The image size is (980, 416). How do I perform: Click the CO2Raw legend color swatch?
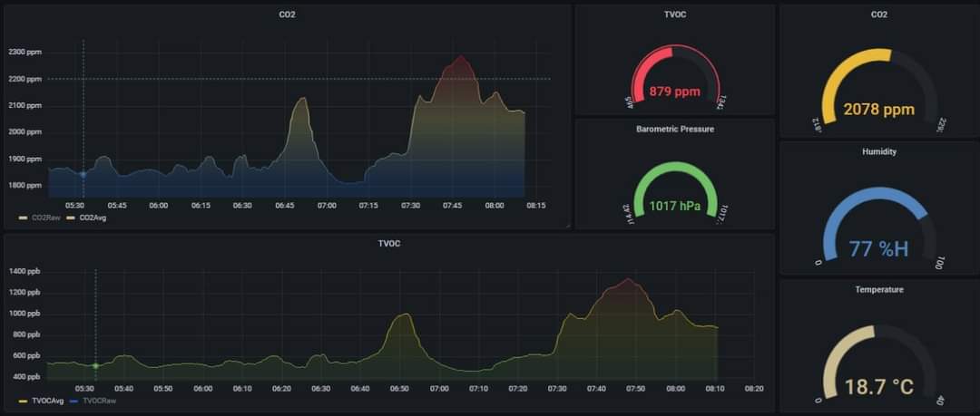tap(23, 218)
